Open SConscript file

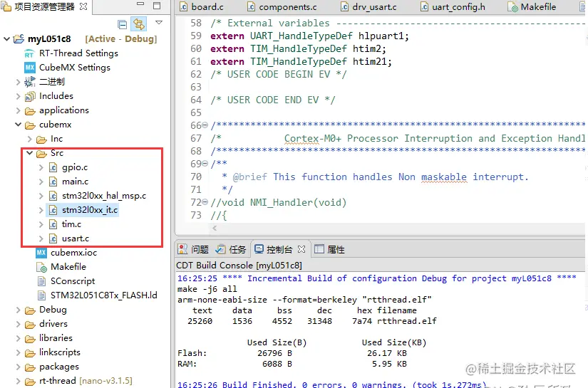[x=73, y=281]
